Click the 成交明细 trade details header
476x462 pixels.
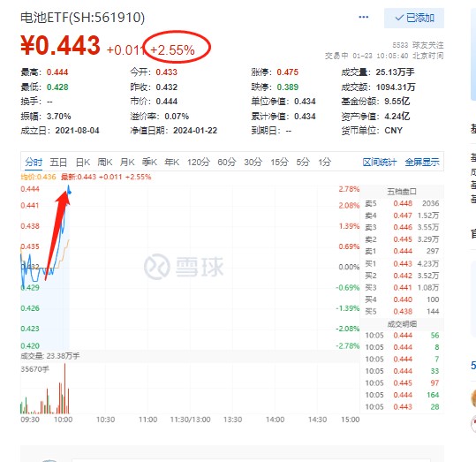pyautogui.click(x=402, y=324)
